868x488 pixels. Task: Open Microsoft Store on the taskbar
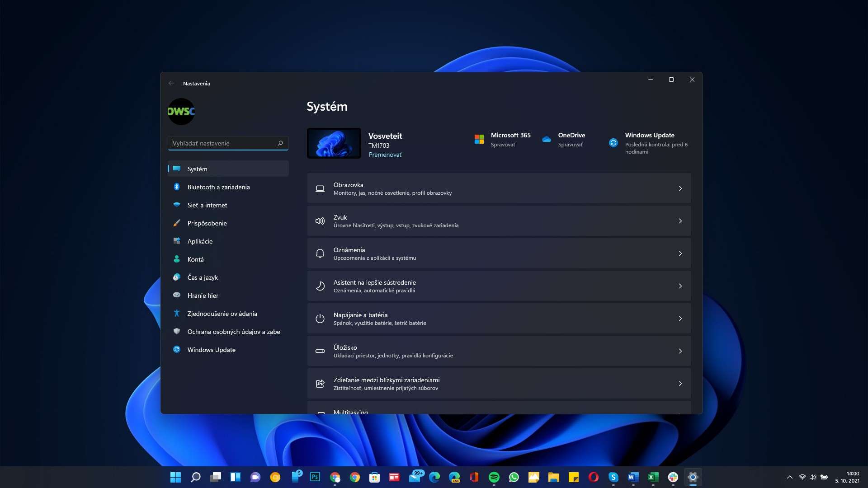pyautogui.click(x=375, y=477)
